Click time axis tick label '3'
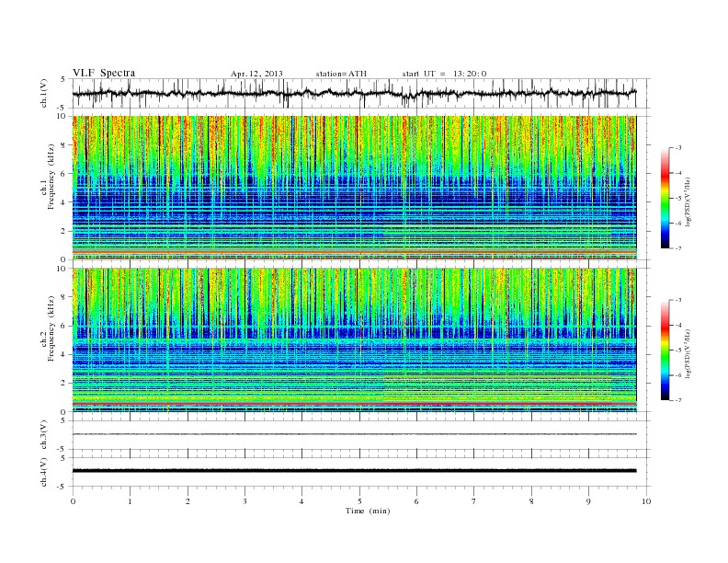The height and width of the screenshot is (563, 728). [x=245, y=501]
